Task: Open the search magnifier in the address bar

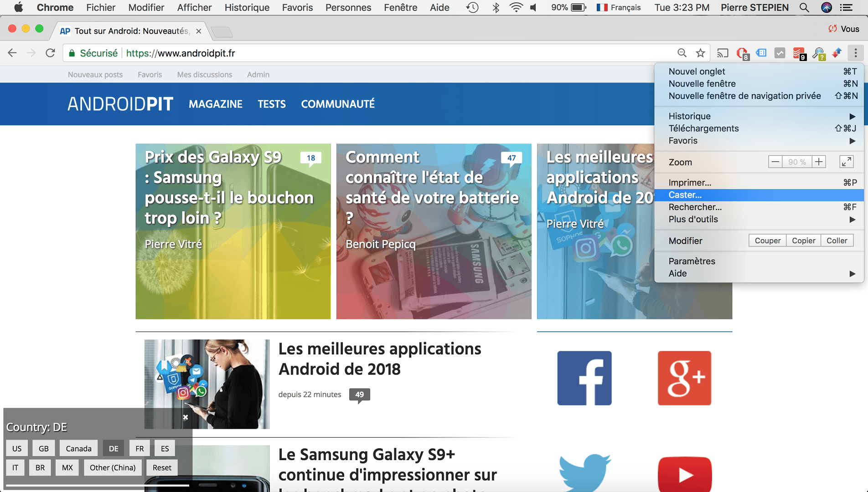Action: click(682, 53)
